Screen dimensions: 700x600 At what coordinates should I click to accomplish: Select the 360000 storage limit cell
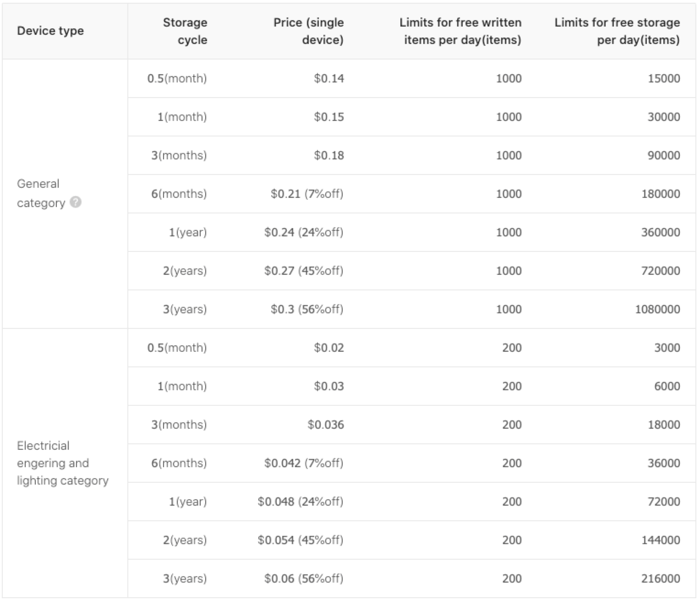pos(661,232)
